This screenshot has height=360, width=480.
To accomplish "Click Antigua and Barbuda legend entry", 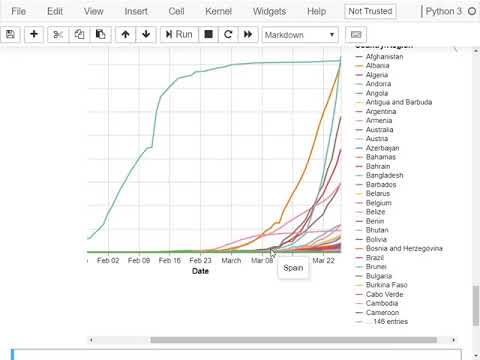I will pyautogui.click(x=399, y=102).
